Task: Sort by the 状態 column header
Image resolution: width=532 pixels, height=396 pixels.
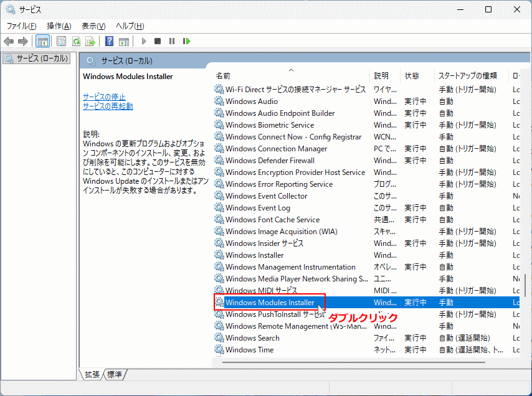Action: pos(417,75)
